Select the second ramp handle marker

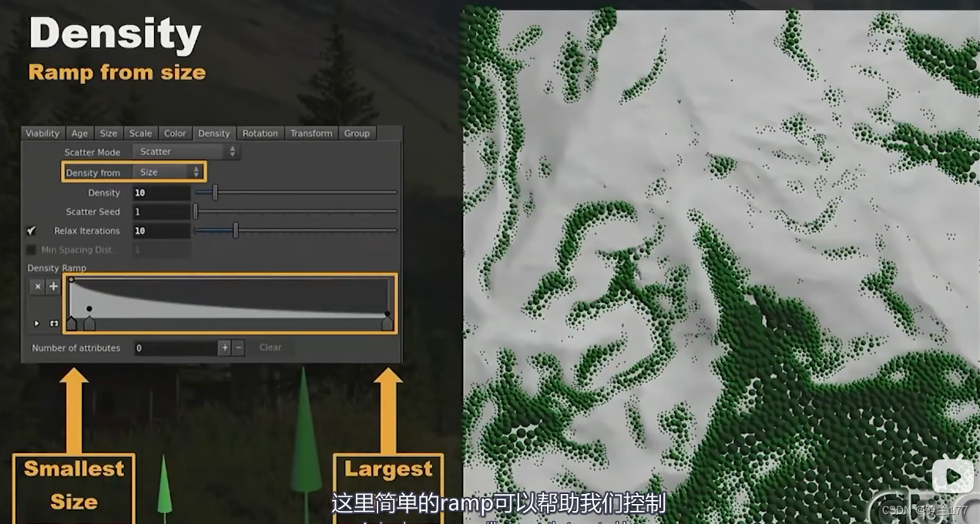pos(89,324)
